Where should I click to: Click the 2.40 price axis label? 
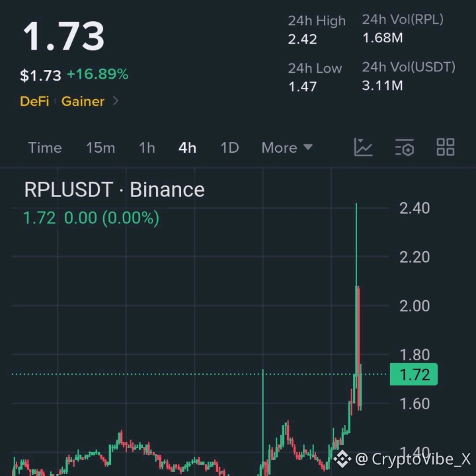point(415,208)
